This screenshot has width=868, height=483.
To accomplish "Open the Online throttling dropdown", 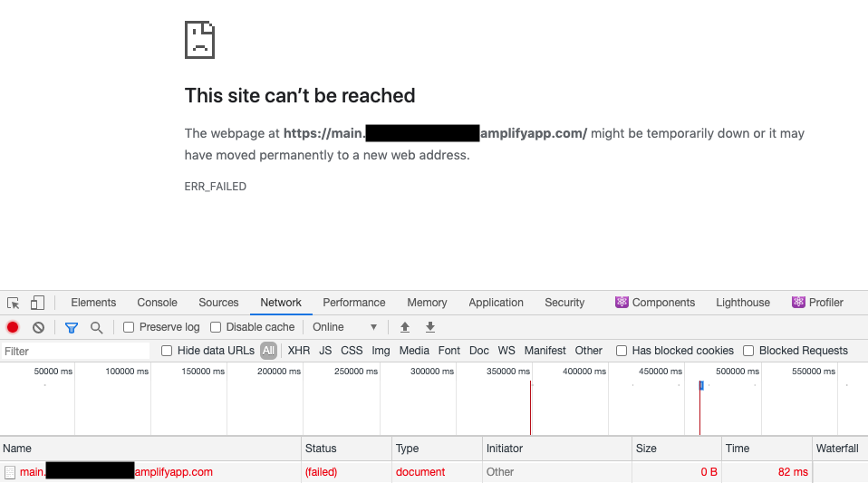I will click(x=344, y=327).
